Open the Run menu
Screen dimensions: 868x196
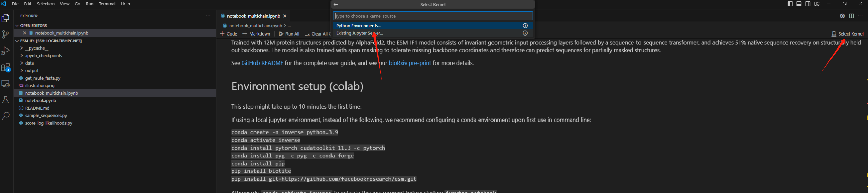click(90, 4)
